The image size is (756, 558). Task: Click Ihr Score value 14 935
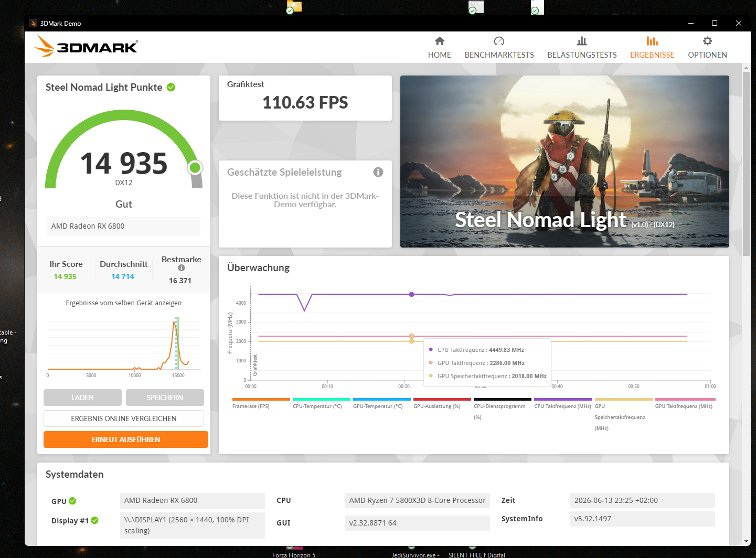[x=65, y=276]
